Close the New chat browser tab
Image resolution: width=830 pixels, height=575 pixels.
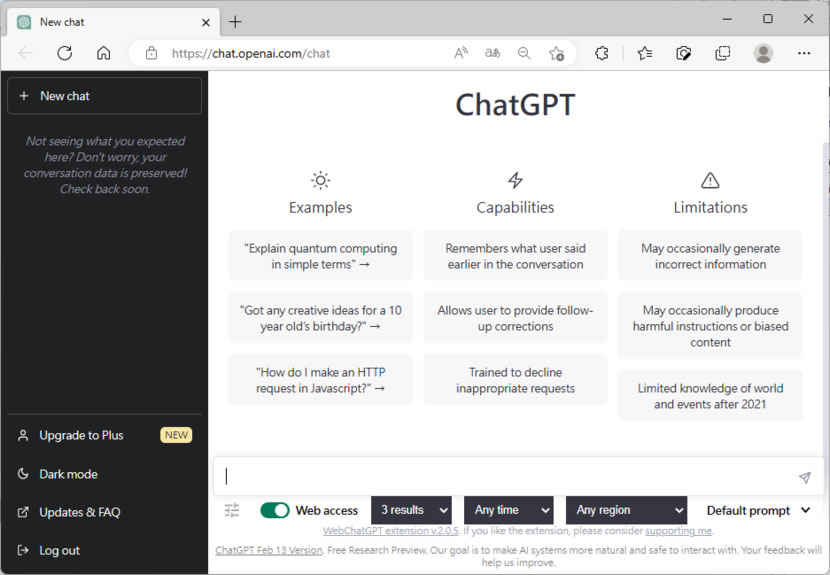[x=206, y=22]
